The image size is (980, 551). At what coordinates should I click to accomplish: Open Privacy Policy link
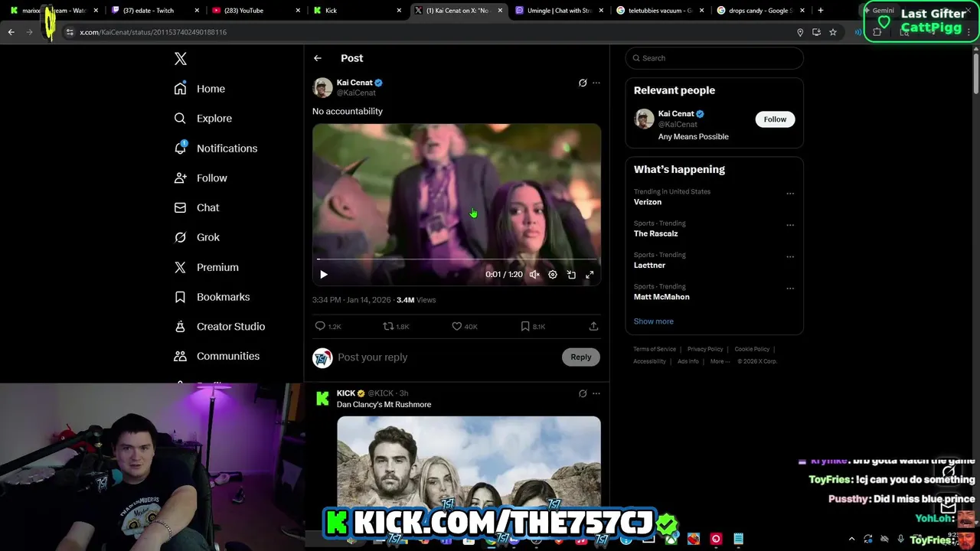[705, 349]
